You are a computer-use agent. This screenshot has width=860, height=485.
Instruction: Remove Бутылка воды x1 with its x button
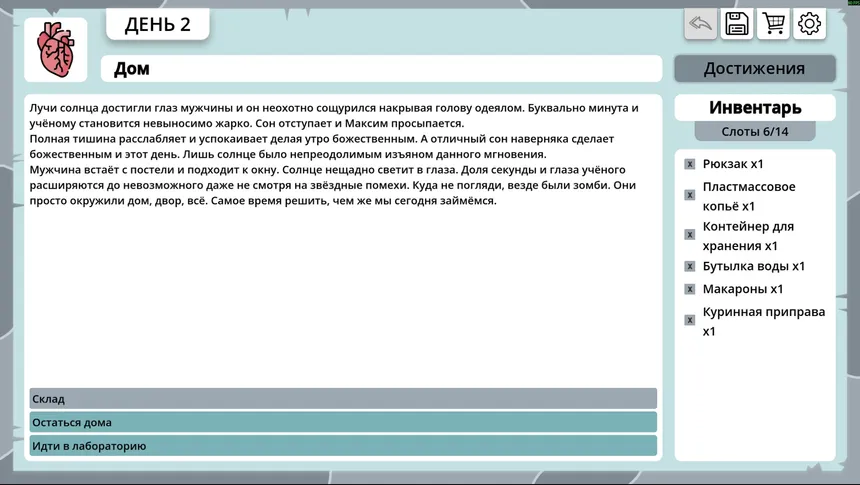click(690, 267)
